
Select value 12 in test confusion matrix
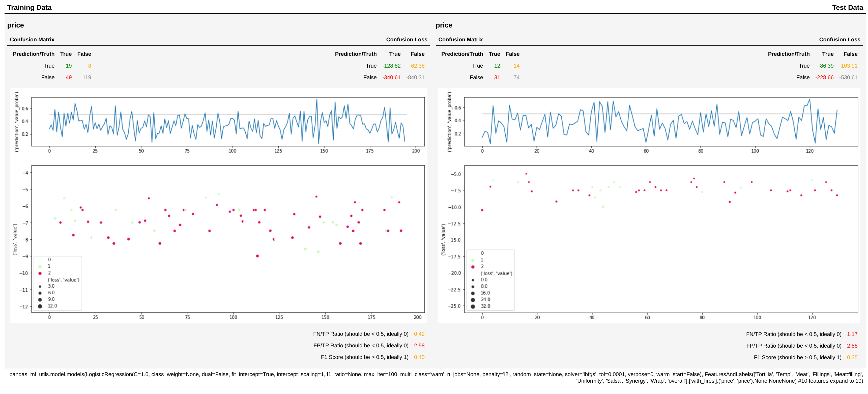coord(497,66)
